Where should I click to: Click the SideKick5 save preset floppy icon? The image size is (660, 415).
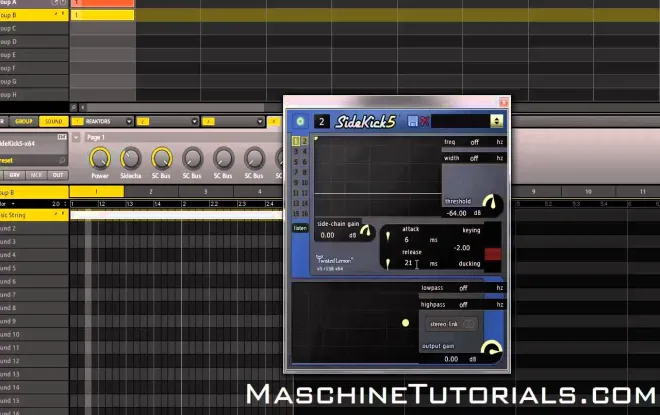[412, 121]
